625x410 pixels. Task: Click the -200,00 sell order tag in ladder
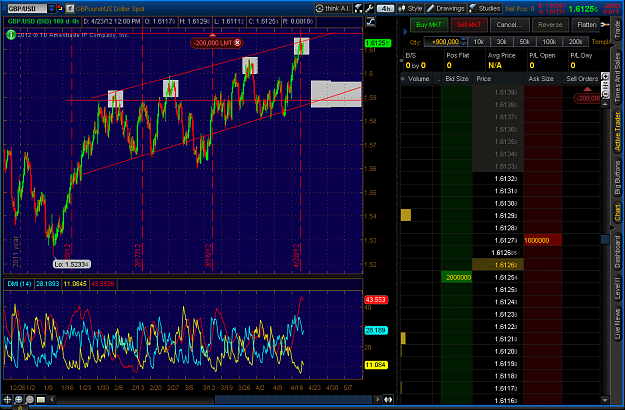[x=587, y=98]
